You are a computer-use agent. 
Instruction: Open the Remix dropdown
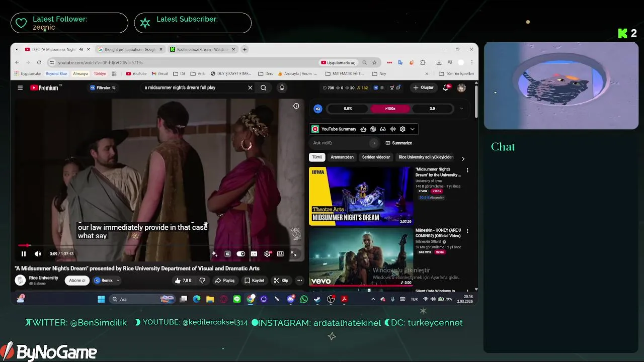tap(107, 281)
